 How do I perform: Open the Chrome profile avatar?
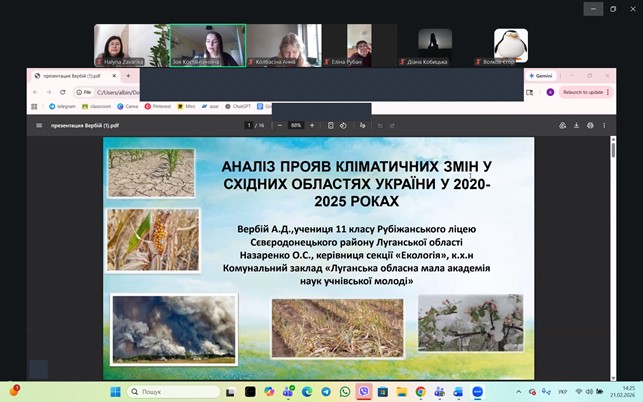tap(550, 92)
